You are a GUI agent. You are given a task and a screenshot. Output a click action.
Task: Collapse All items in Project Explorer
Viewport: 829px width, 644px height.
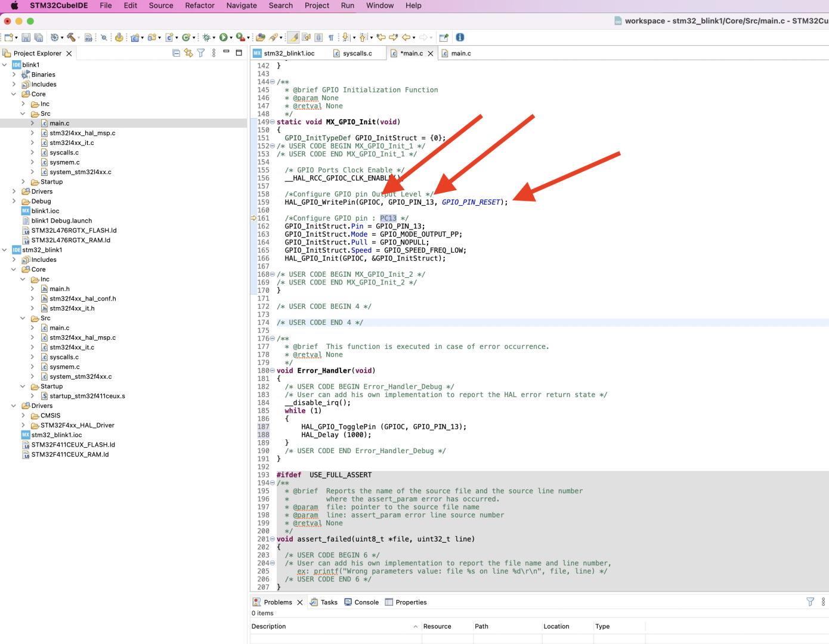click(x=177, y=52)
